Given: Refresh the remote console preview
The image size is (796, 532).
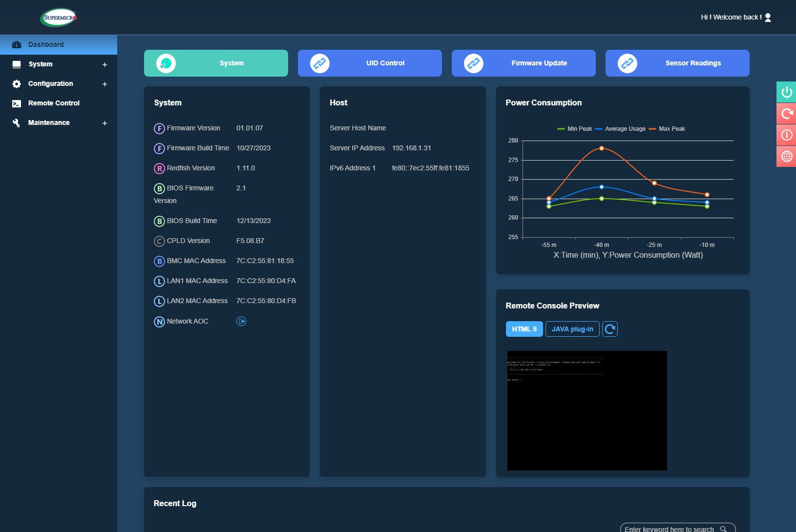Looking at the screenshot, I should tap(610, 329).
